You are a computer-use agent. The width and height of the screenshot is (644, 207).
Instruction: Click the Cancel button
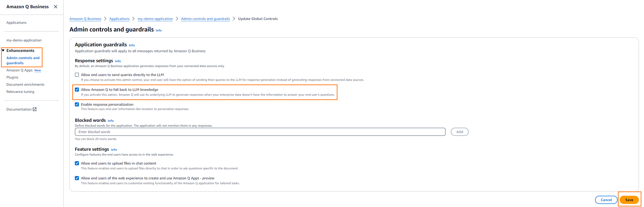[x=606, y=200]
